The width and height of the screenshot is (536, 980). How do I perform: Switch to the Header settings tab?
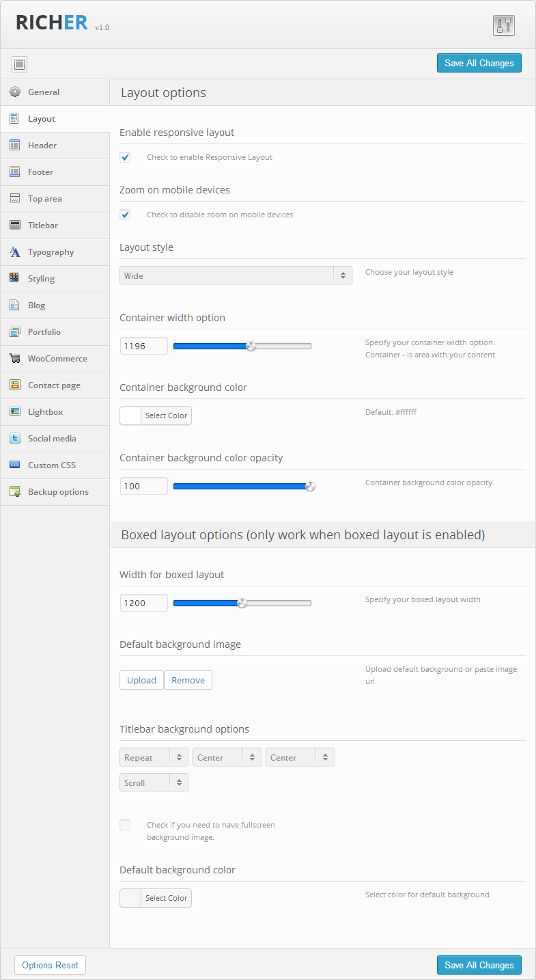pos(42,146)
